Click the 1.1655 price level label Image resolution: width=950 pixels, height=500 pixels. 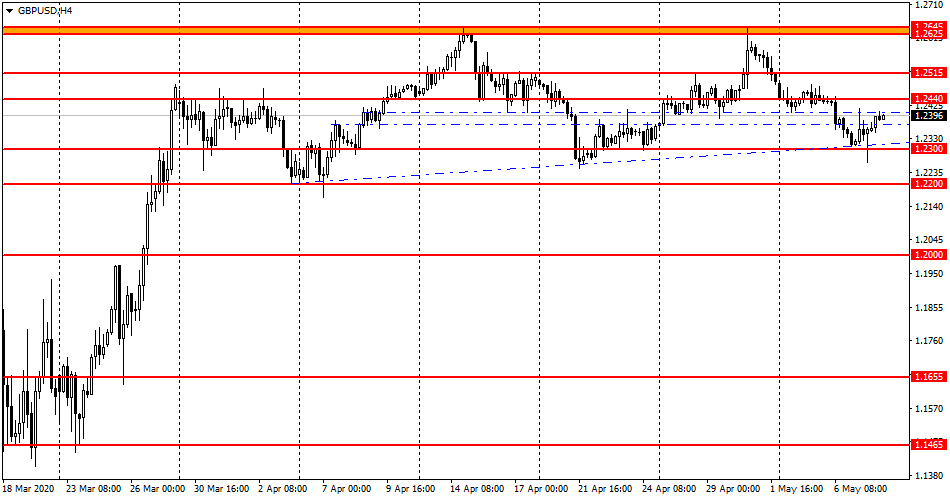click(929, 377)
